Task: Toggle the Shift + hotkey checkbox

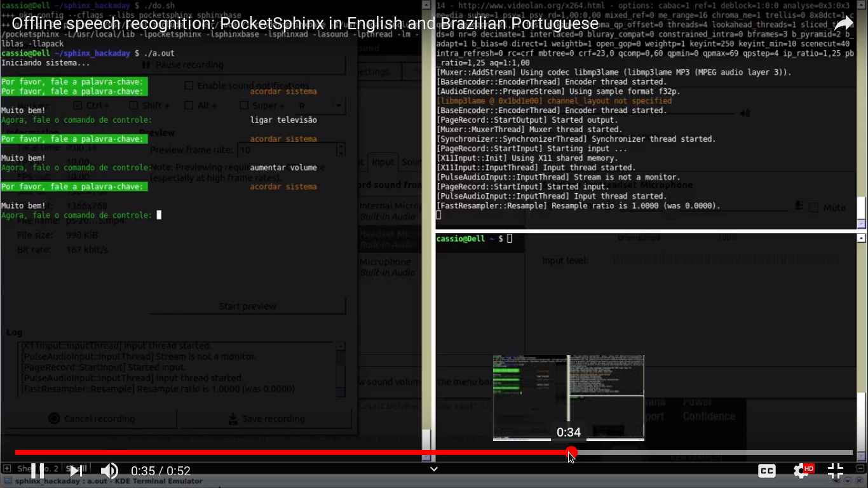Action: pyautogui.click(x=133, y=105)
